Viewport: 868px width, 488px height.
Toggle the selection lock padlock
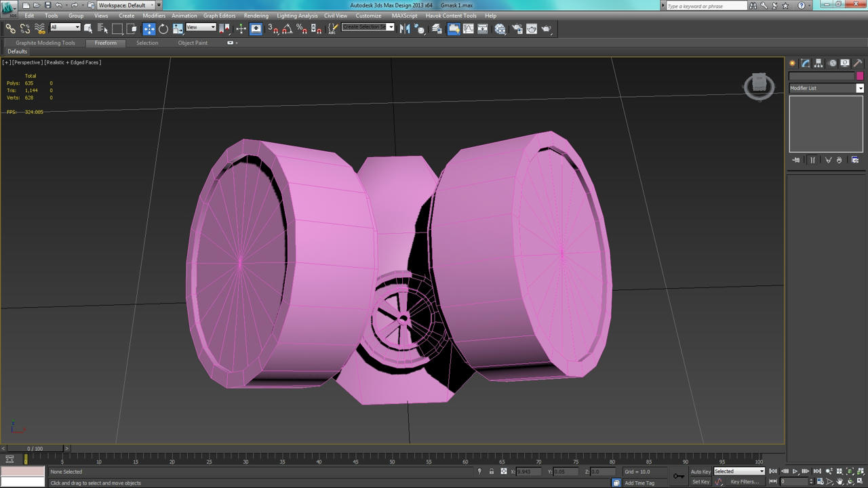492,472
